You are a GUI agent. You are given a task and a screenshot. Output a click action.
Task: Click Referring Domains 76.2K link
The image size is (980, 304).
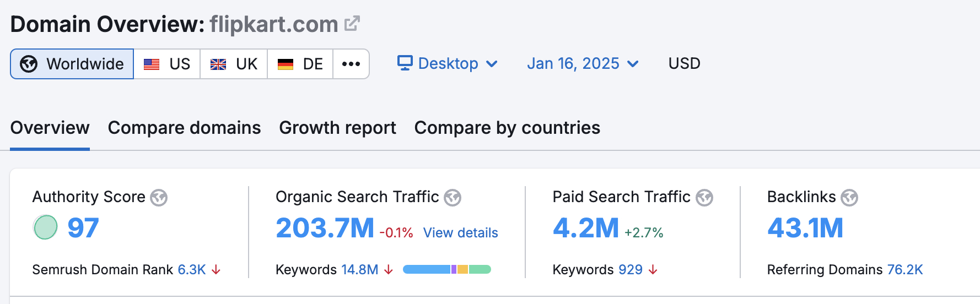coord(905,269)
